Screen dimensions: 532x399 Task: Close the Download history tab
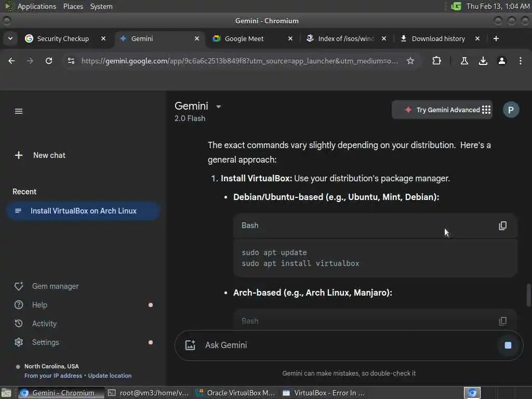coord(477,38)
